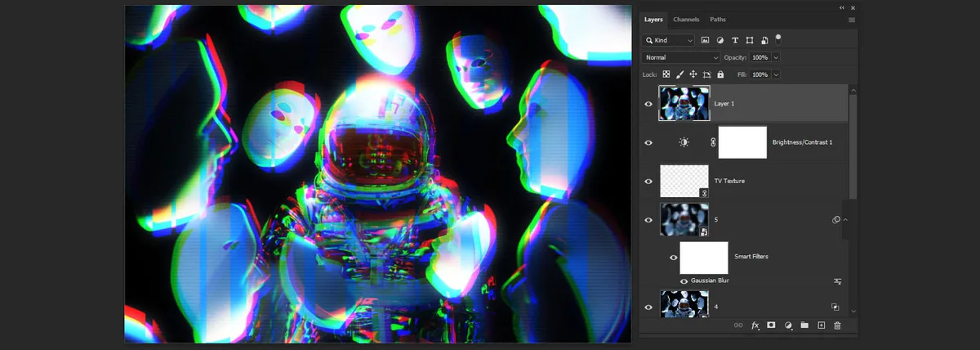
Task: Filter layers by shape layer kind
Action: [750, 40]
